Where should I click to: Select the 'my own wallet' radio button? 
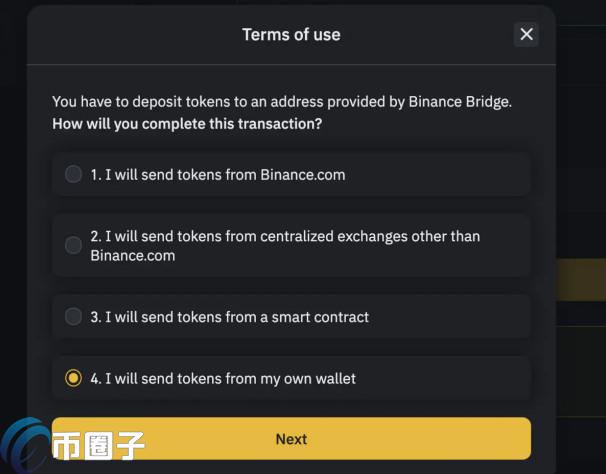click(x=73, y=378)
